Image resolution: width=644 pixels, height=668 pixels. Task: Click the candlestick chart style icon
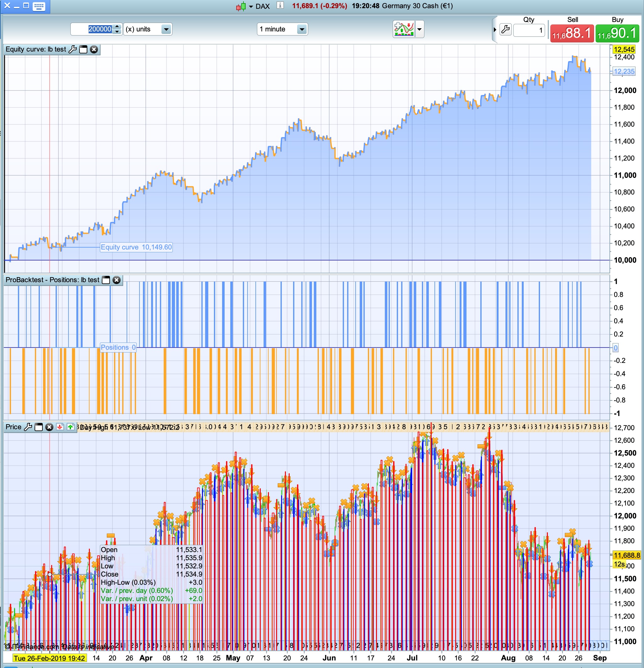241,7
